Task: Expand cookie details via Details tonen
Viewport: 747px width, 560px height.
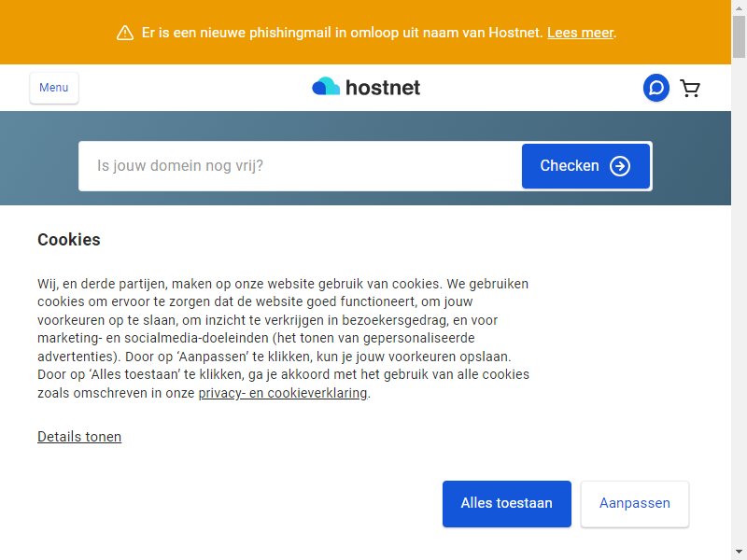Action: coord(79,437)
